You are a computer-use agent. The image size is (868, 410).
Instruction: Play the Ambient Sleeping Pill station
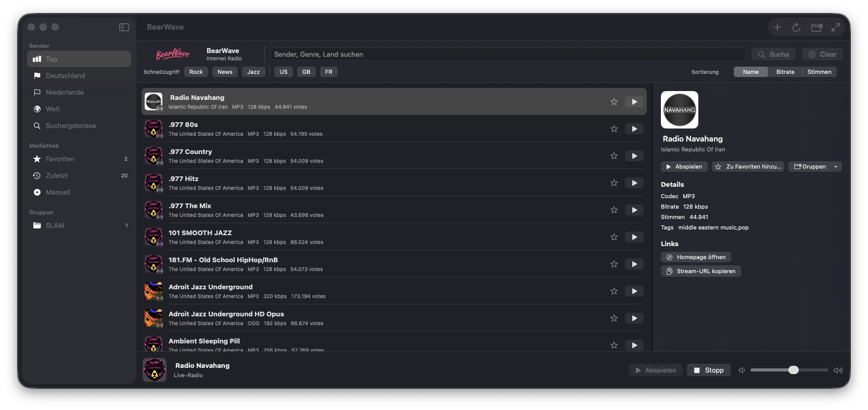coord(634,345)
